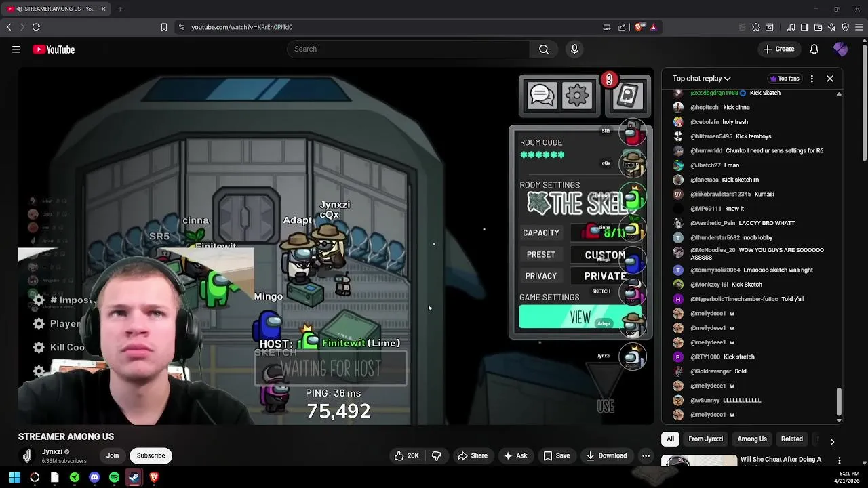This screenshot has height=488, width=868.
Task: Click the search magnifier button
Action: point(544,49)
